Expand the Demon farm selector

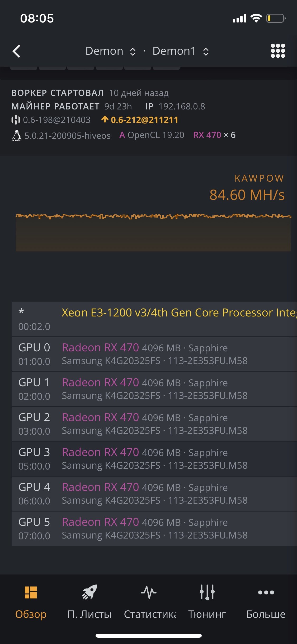tap(110, 51)
